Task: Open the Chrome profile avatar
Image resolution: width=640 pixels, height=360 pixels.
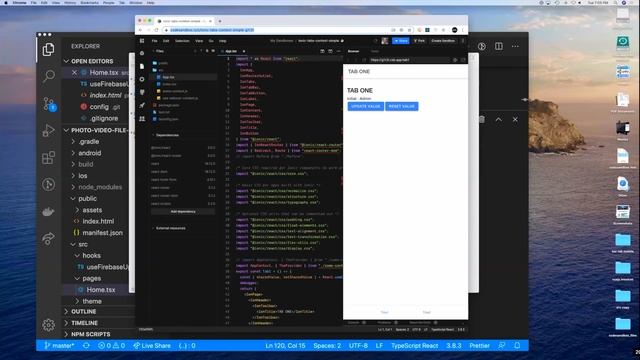Action: 454,30
